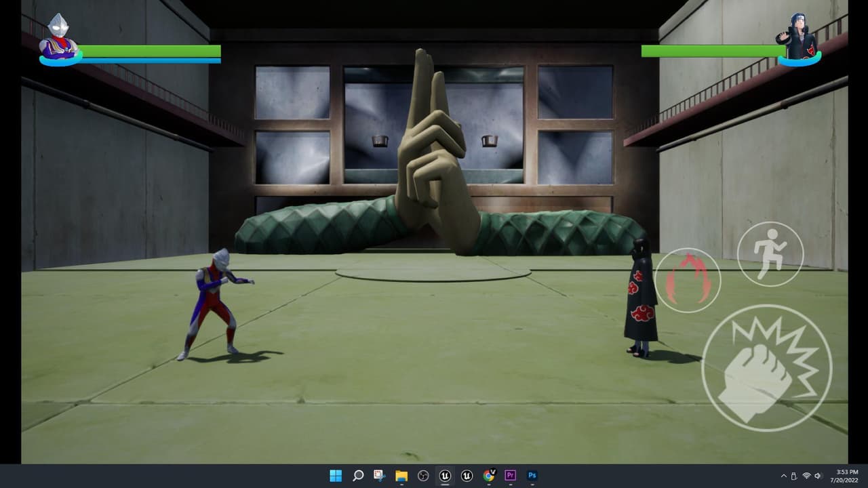Click player one's blue energy bar
The image size is (868, 488).
coord(151,61)
